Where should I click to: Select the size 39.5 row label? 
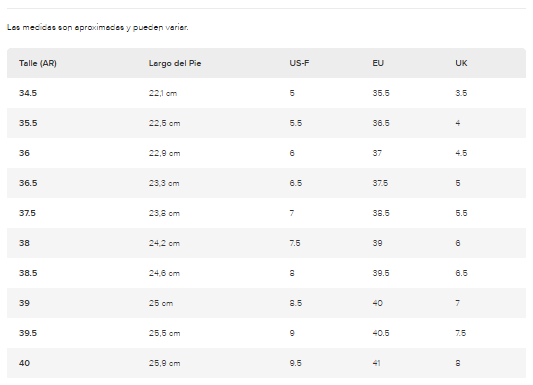(x=28, y=333)
